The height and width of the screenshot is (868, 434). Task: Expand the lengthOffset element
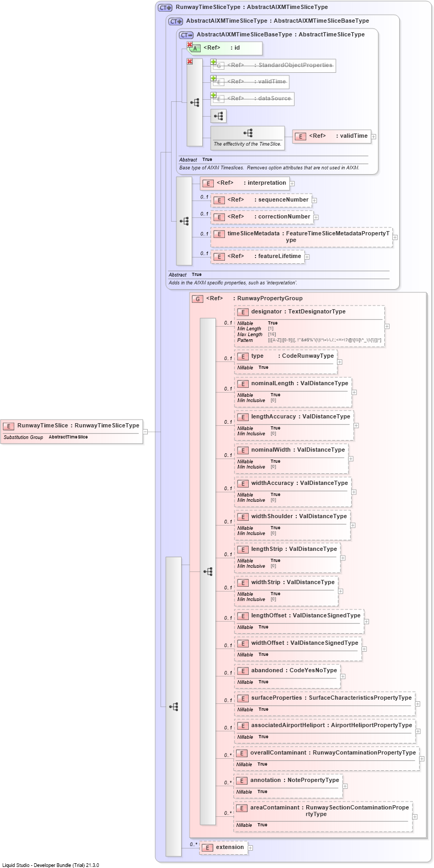(366, 622)
